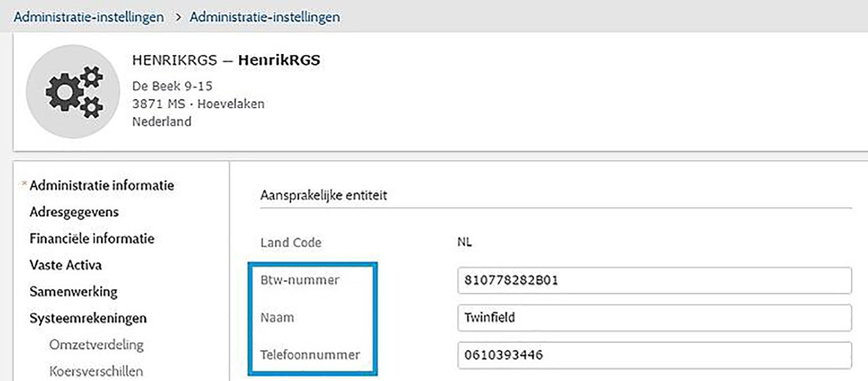This screenshot has height=381, width=868.
Task: Open the Vaste Activa section
Action: click(x=66, y=265)
